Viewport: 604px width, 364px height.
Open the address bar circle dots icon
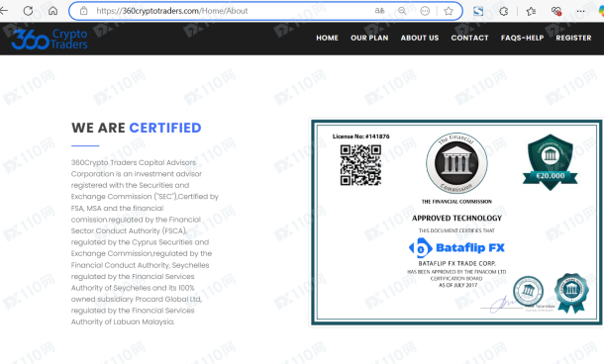pos(425,11)
